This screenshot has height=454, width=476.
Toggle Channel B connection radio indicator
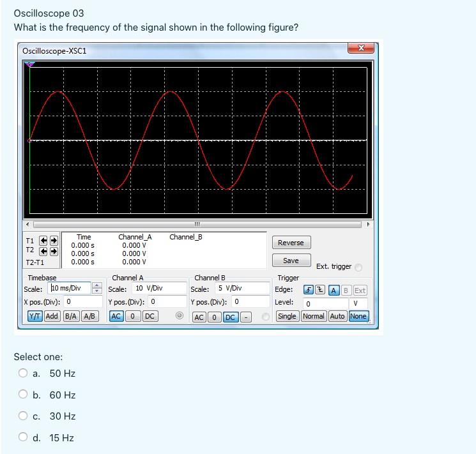point(266,317)
